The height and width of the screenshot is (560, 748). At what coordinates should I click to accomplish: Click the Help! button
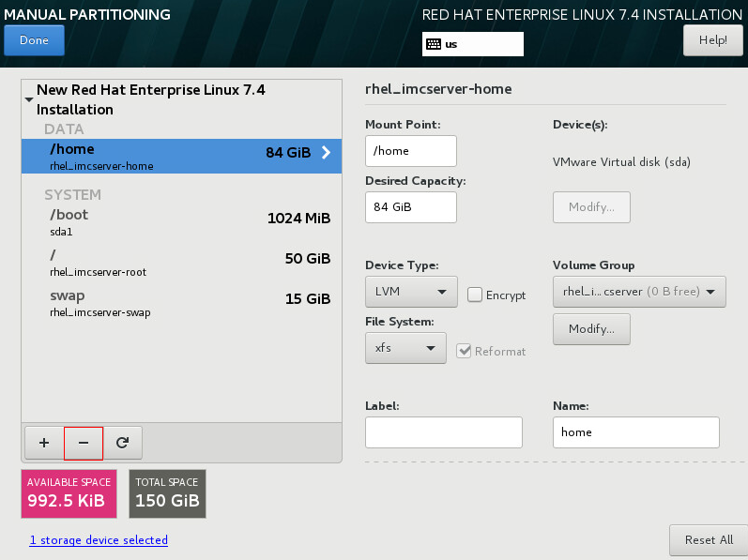[x=712, y=40]
